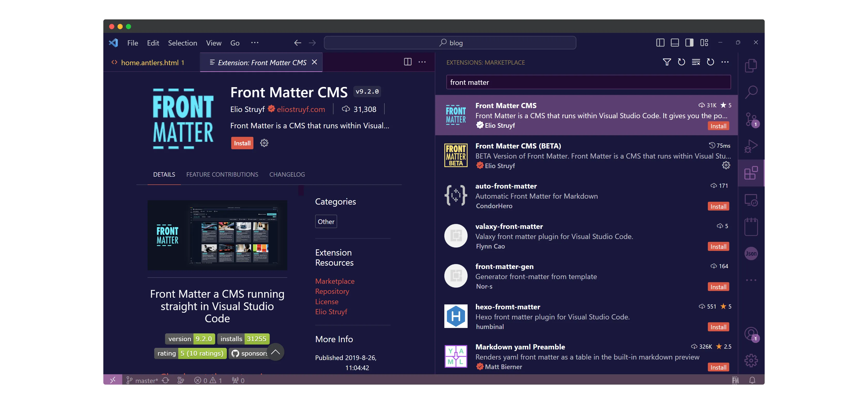
Task: Install the auto-front-matter extension
Action: 718,206
